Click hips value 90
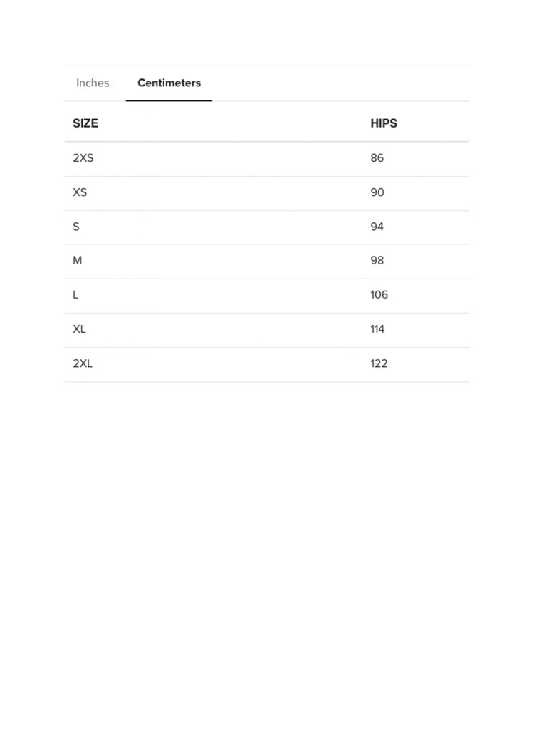Screen dimensions: 534x756 click(377, 192)
